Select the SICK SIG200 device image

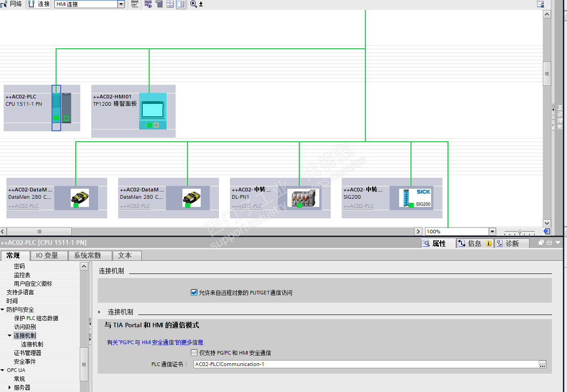click(x=415, y=198)
